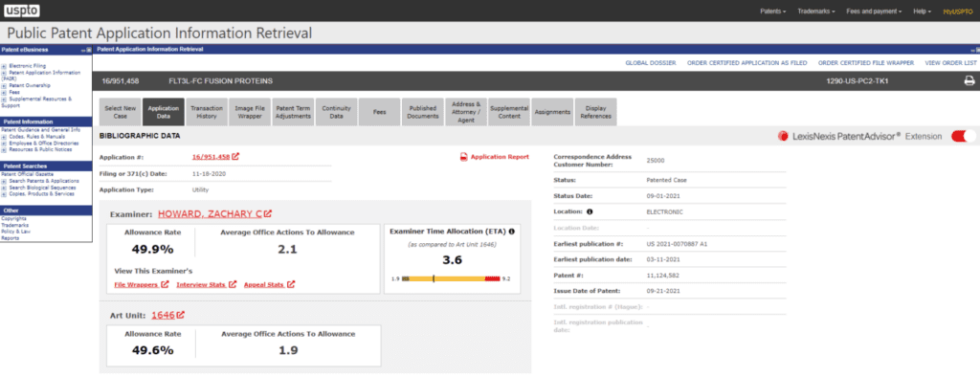Minimize the Patent eBusiness panel

click(x=83, y=50)
